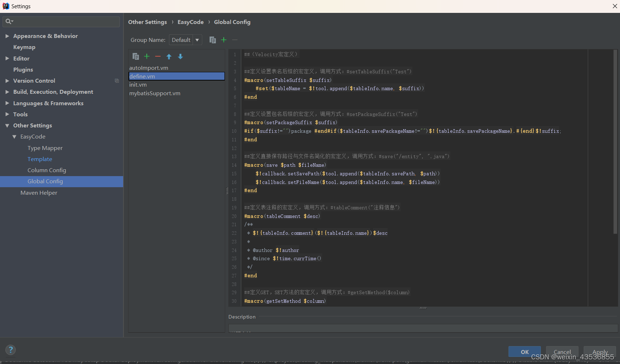Image resolution: width=620 pixels, height=364 pixels.
Task: Click the copy group icon beside Group Name
Action: point(213,40)
